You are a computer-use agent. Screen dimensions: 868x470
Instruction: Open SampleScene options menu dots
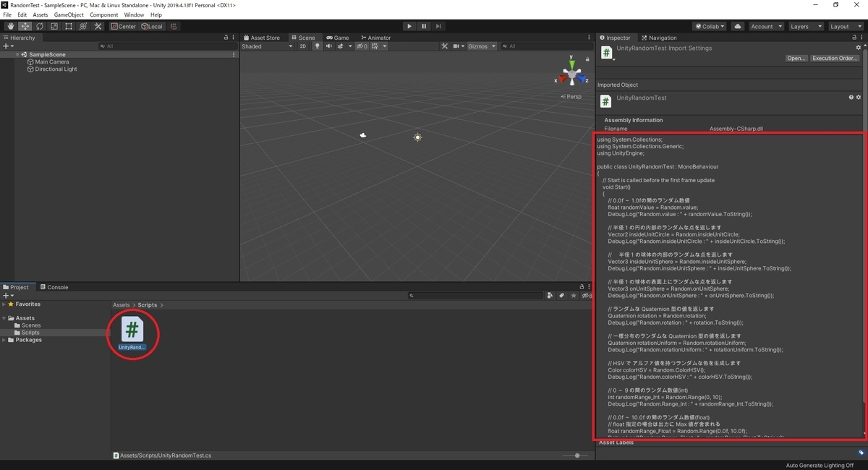234,54
